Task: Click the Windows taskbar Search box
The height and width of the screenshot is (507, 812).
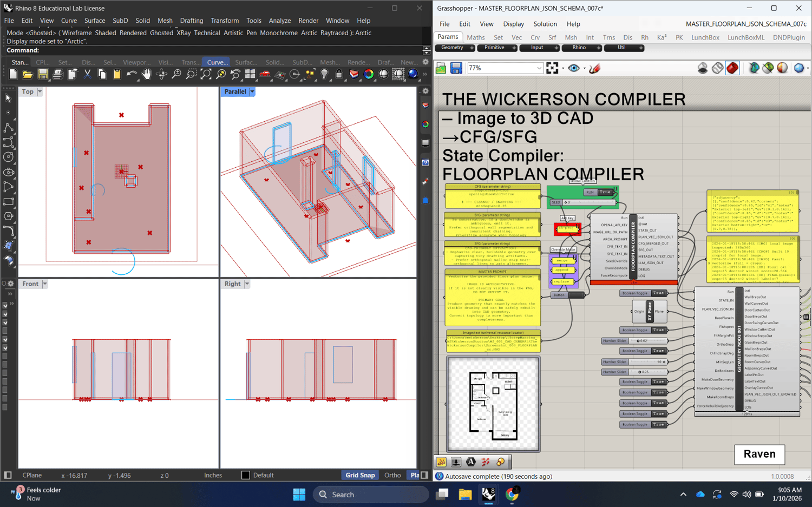Action: tap(371, 494)
